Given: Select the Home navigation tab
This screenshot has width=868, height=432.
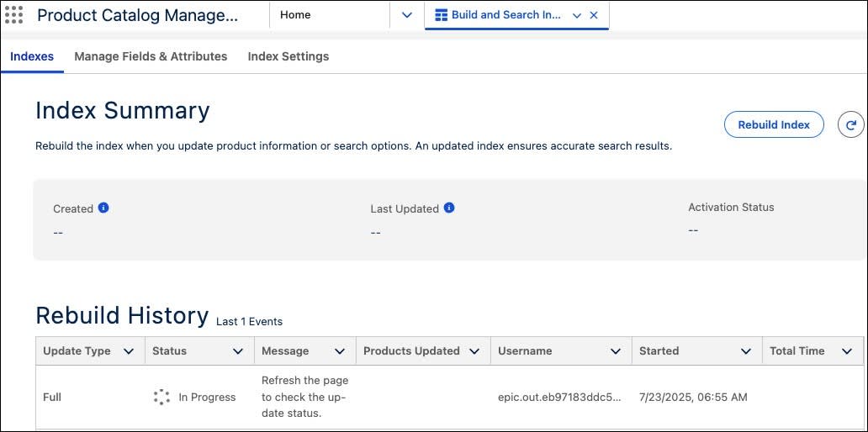Looking at the screenshot, I should [x=295, y=15].
